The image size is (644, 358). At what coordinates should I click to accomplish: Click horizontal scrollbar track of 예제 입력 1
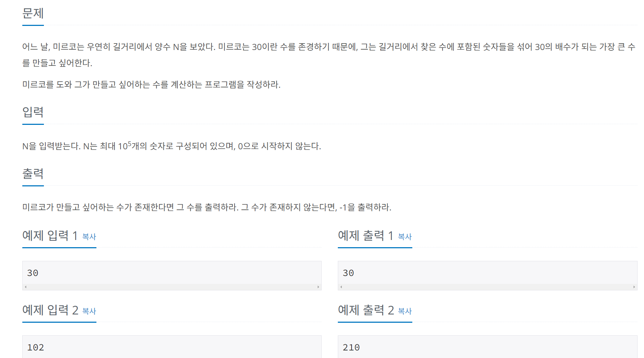coord(172,287)
